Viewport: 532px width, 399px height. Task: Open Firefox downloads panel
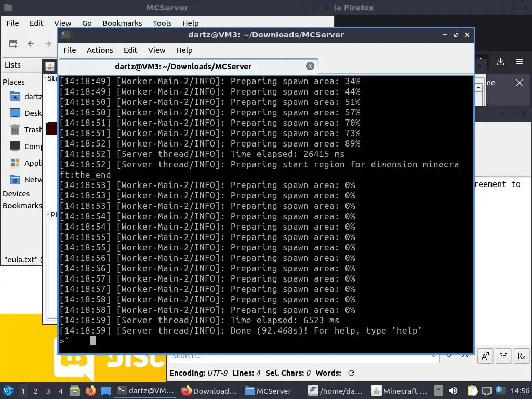click(x=500, y=62)
